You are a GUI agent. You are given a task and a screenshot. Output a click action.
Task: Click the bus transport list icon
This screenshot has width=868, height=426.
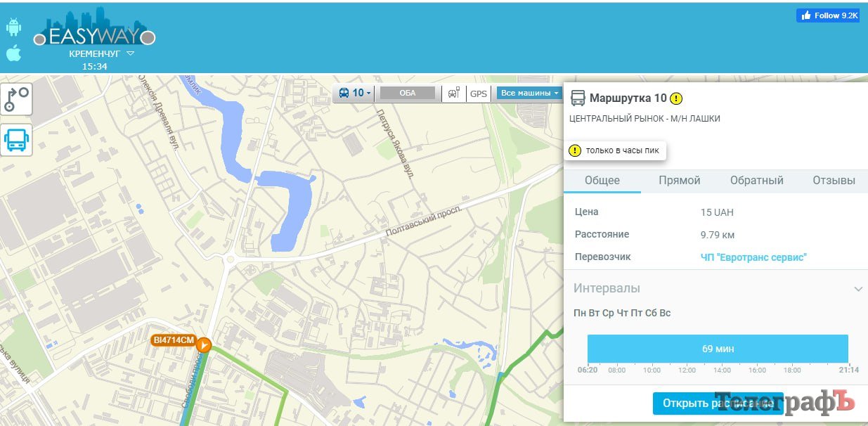(16, 140)
